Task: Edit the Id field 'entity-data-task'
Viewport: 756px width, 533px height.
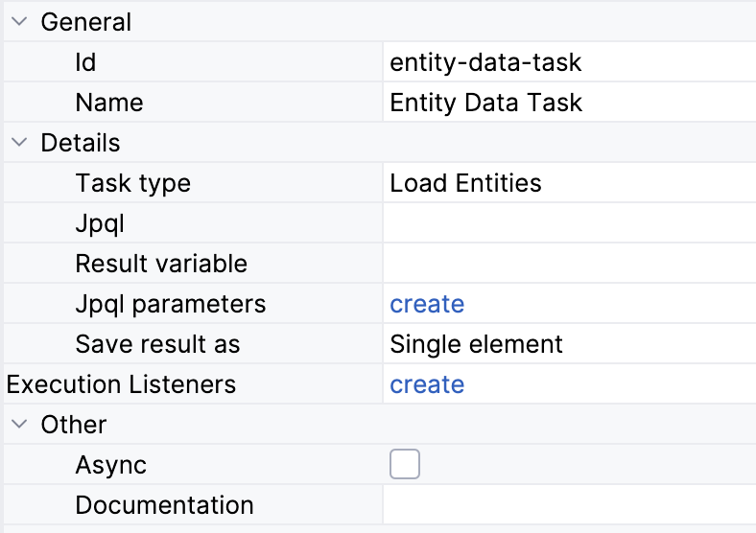Action: click(485, 62)
